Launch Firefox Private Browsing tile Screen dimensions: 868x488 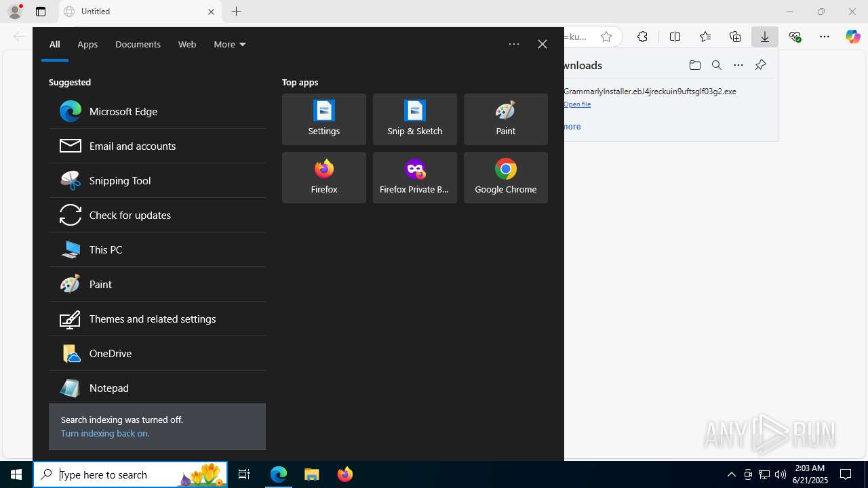(415, 178)
